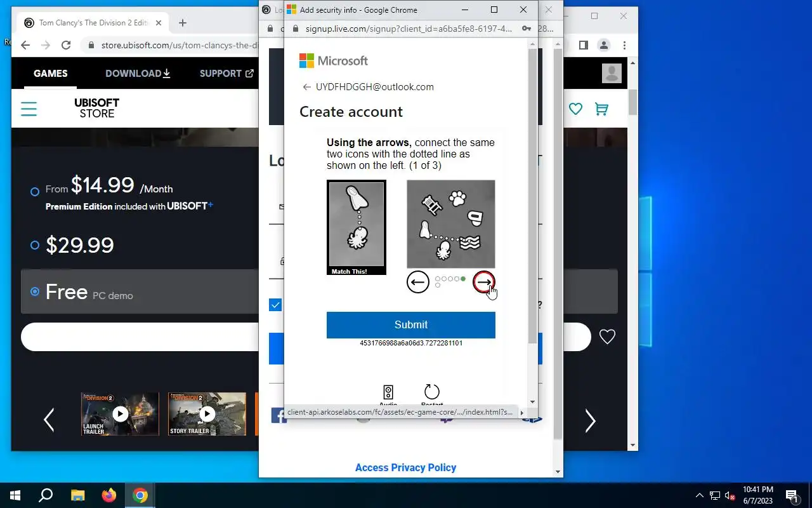Click the left arrow in the captcha puzzle
Image resolution: width=812 pixels, height=508 pixels.
tap(418, 282)
